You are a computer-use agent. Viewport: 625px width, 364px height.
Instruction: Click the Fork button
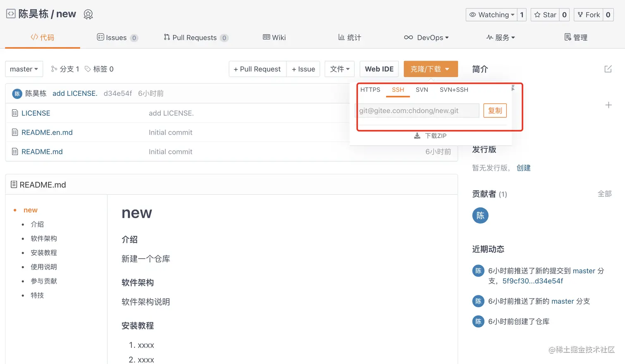coord(589,15)
